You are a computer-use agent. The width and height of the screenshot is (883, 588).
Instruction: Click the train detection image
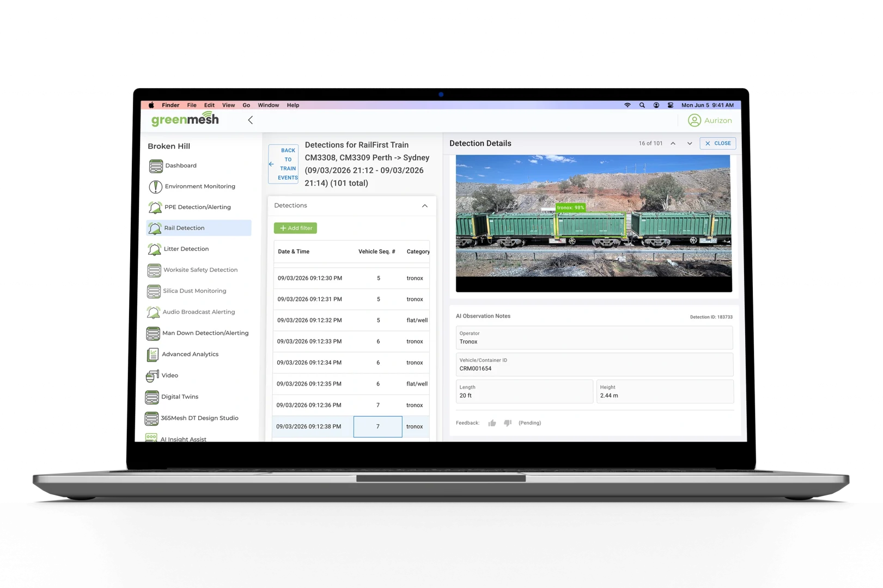click(594, 223)
